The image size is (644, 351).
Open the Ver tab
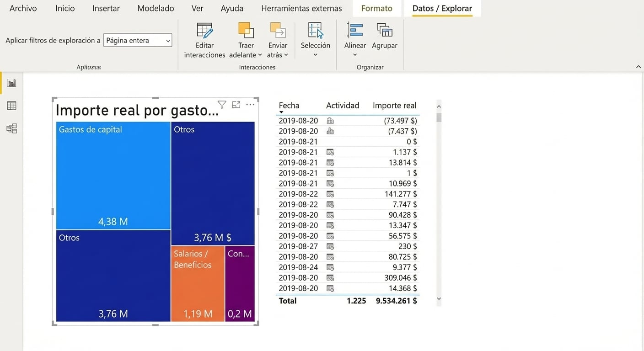point(197,8)
